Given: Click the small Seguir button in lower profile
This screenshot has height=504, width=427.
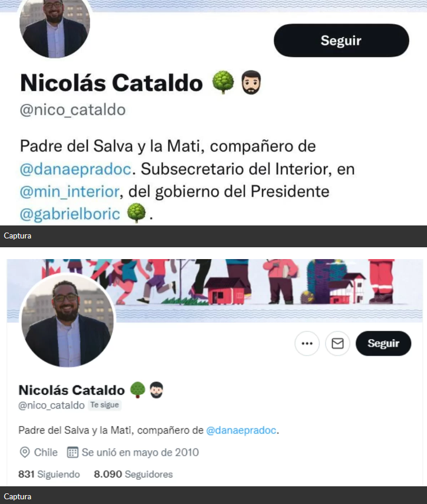Looking at the screenshot, I should coord(383,343).
